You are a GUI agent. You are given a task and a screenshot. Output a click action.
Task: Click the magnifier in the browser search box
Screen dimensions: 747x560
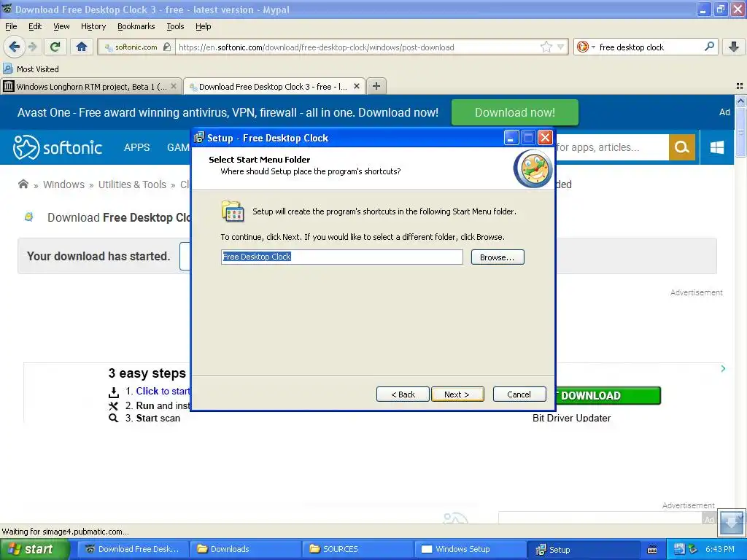(709, 47)
